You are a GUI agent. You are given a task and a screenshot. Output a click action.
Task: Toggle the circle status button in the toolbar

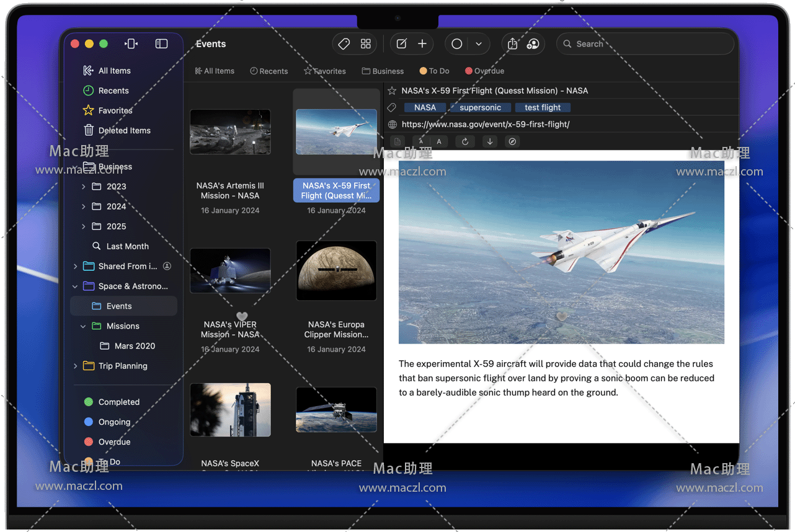click(x=457, y=44)
